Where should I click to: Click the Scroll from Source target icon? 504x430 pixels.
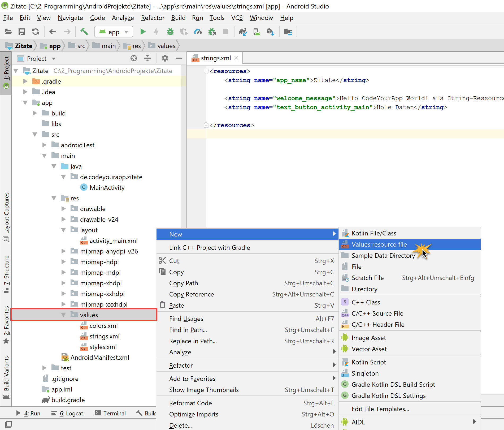pos(134,58)
